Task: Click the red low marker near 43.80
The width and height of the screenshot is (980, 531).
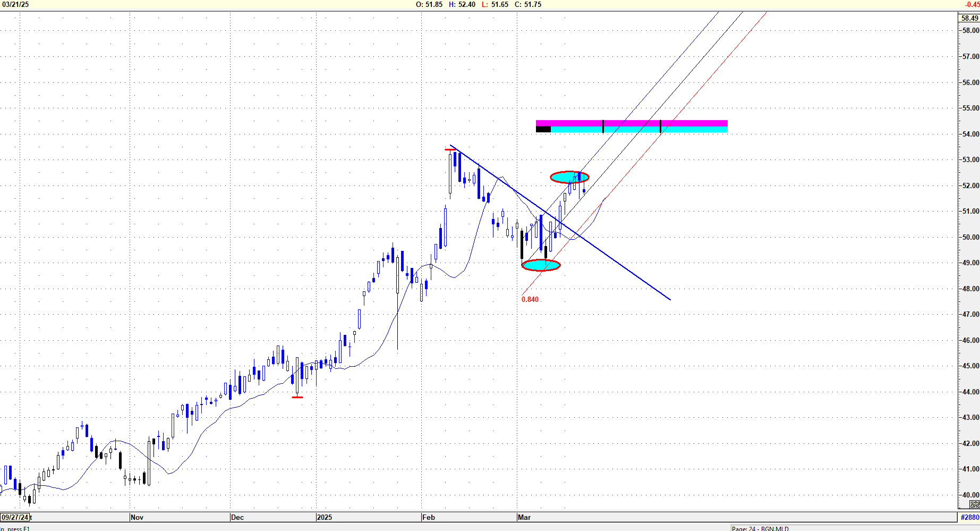Action: click(297, 397)
